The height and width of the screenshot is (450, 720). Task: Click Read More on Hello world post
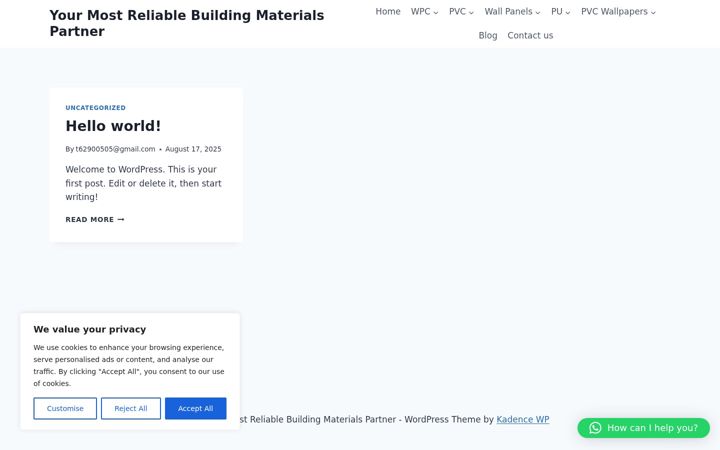(x=95, y=219)
